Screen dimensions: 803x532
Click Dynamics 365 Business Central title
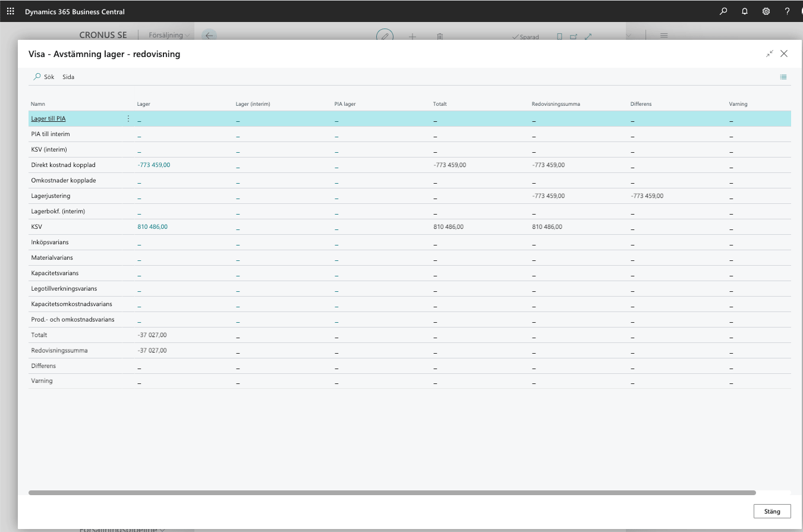[75, 11]
